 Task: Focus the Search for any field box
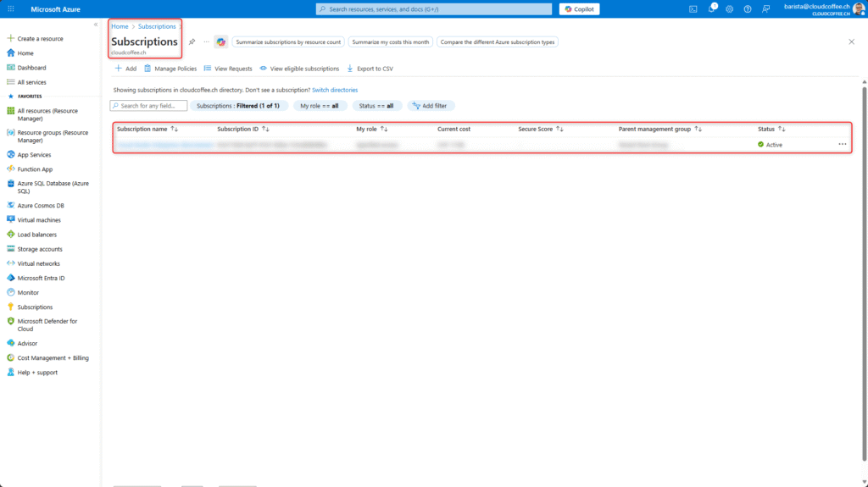click(148, 106)
